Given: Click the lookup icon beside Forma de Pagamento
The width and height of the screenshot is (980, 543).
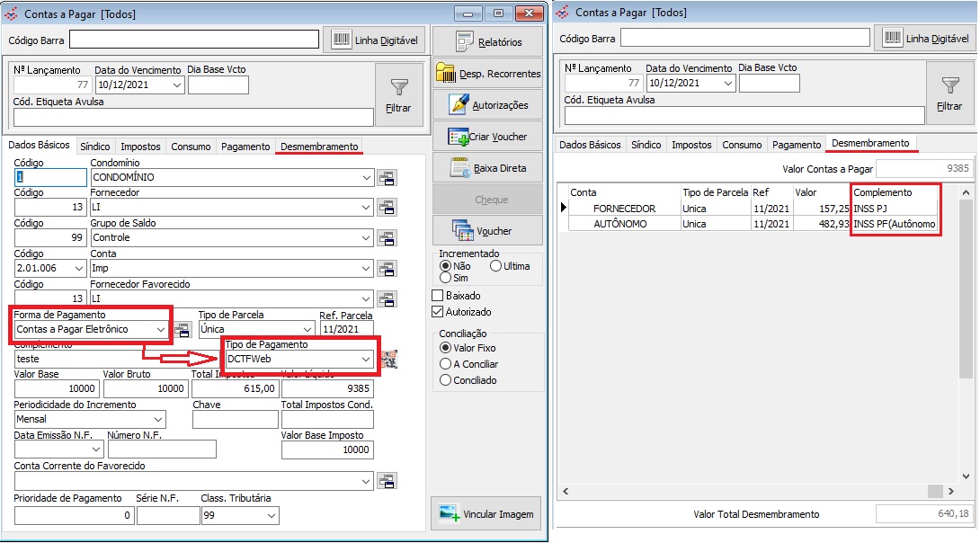Looking at the screenshot, I should (183, 330).
